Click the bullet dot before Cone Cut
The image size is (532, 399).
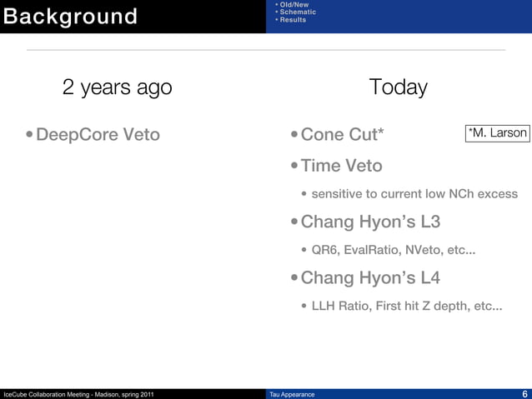click(294, 135)
